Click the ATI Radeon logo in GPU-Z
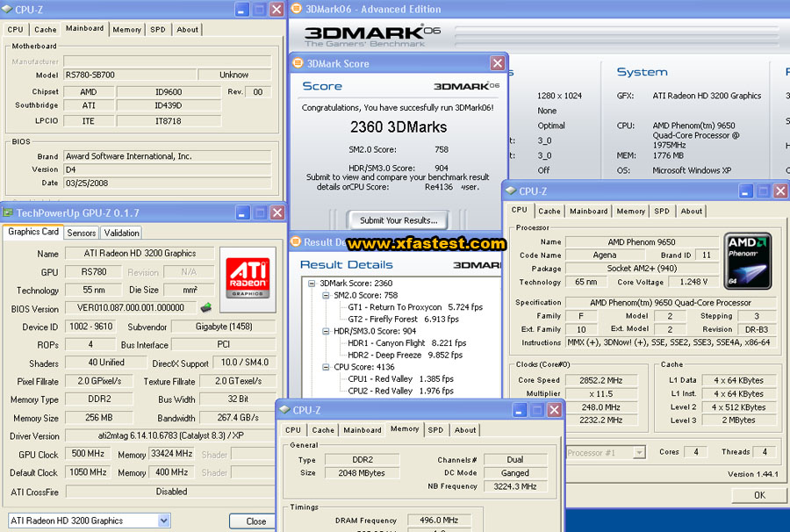 [248, 278]
